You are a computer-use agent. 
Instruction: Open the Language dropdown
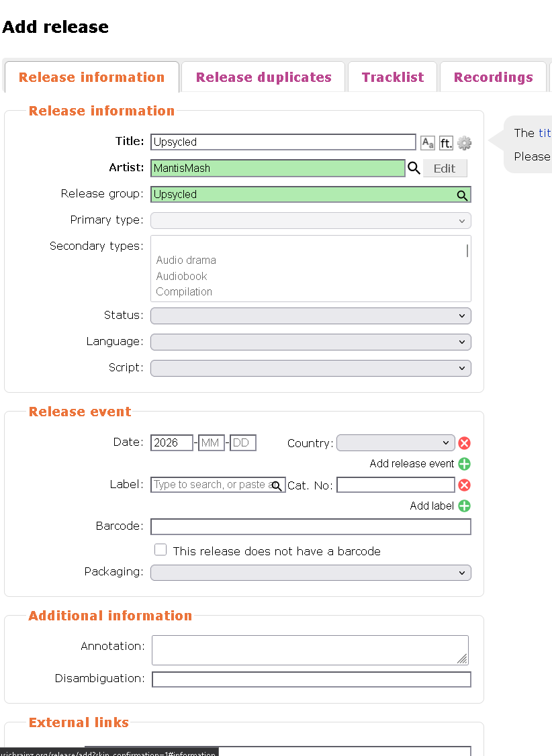coord(310,342)
